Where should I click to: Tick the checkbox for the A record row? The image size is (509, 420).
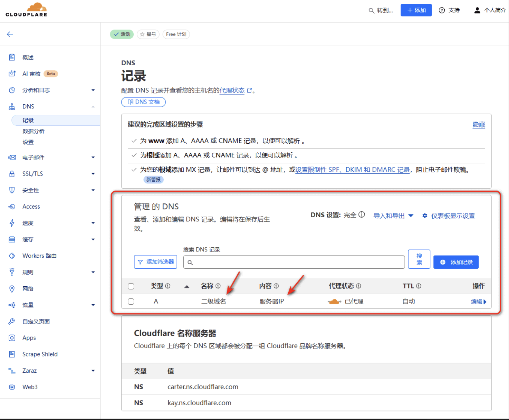coord(131,302)
